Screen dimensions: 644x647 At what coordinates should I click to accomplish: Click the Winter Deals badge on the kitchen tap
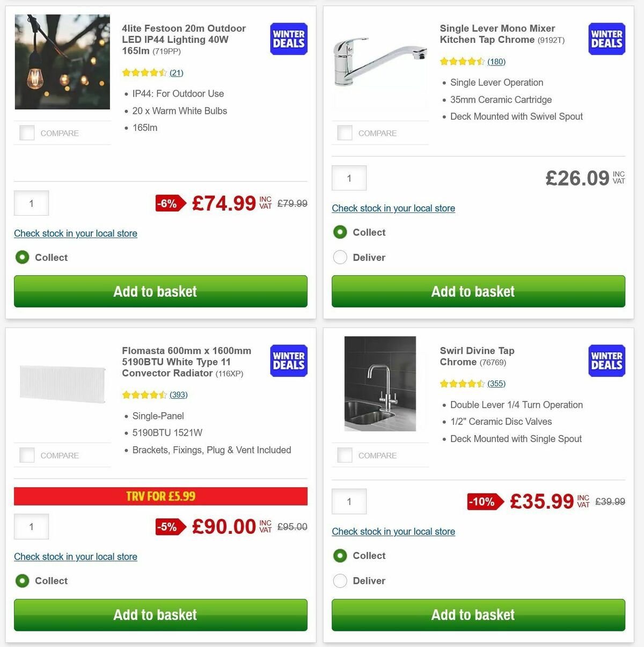click(606, 39)
